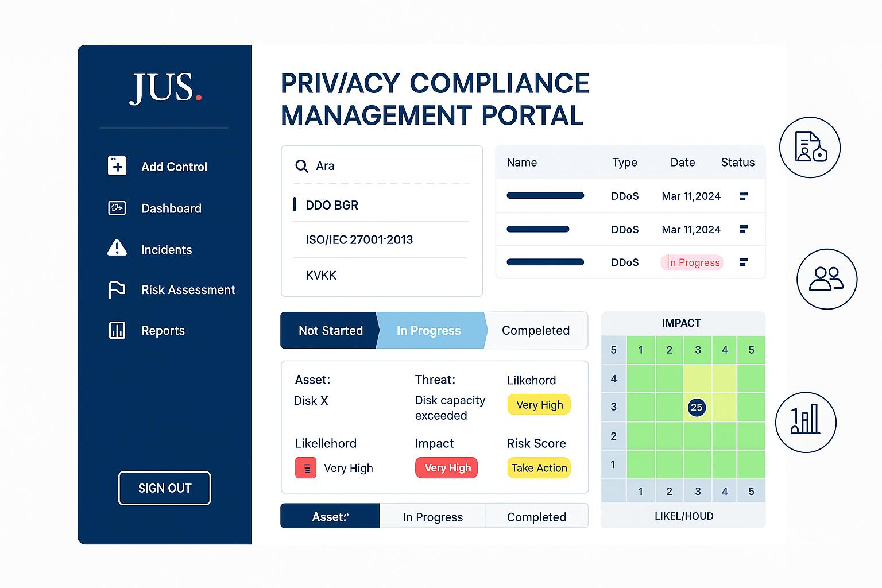Open status menu in second table row
The image size is (882, 588).
743,230
